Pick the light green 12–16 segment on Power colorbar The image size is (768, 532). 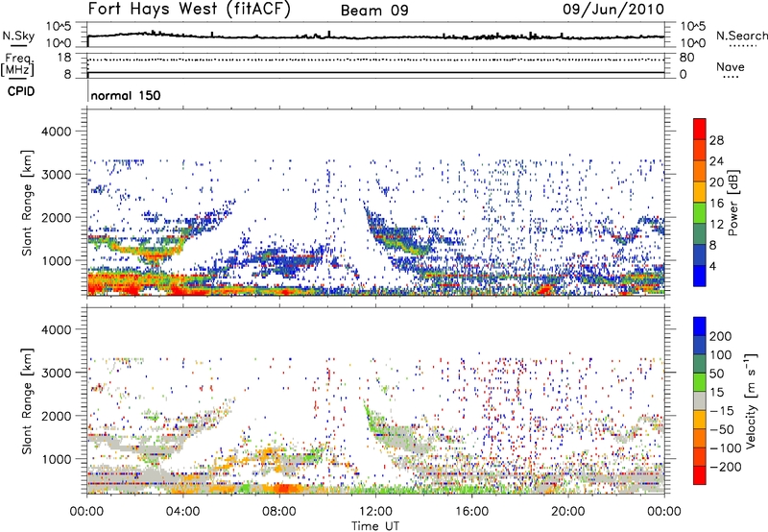click(x=700, y=213)
